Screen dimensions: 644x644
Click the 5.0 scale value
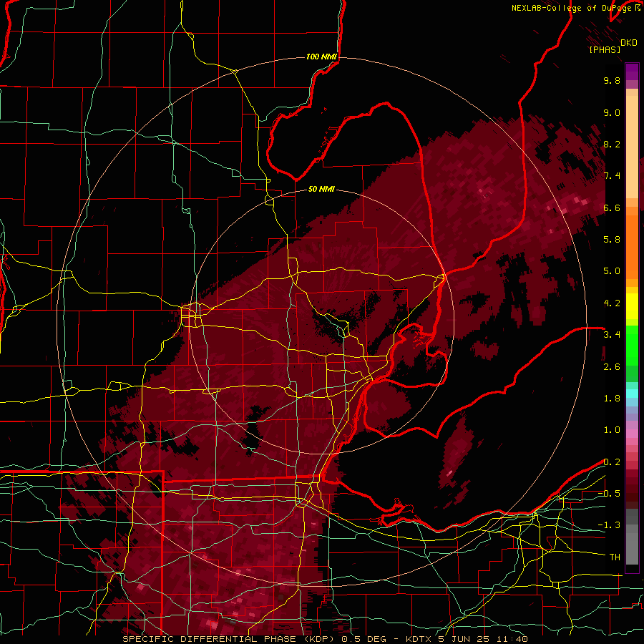(612, 271)
